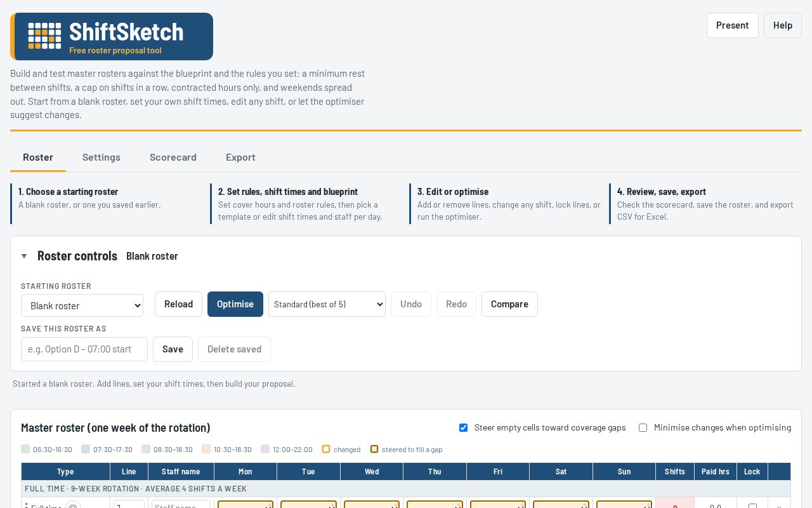The height and width of the screenshot is (508, 812).
Task: Go to the Export tab
Action: tap(240, 157)
